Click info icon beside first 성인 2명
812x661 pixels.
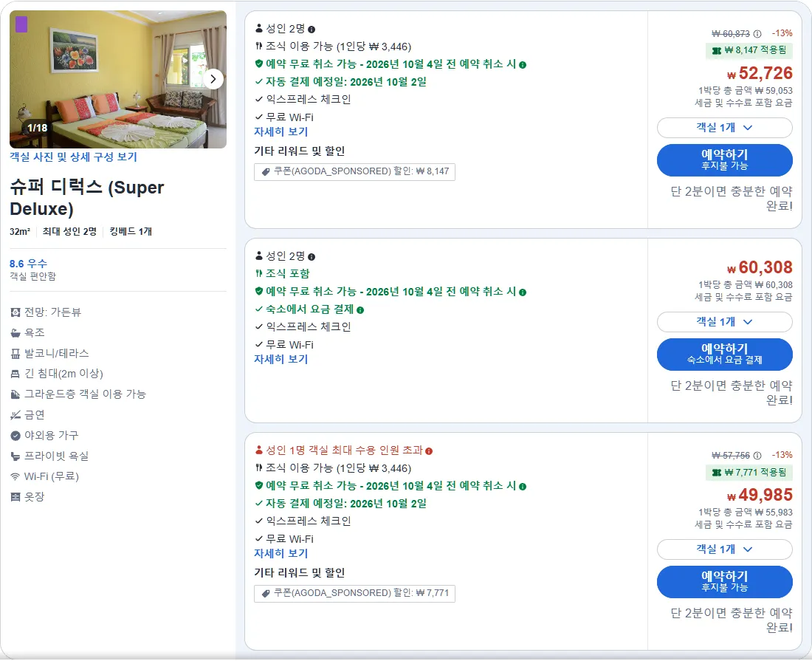click(x=312, y=30)
